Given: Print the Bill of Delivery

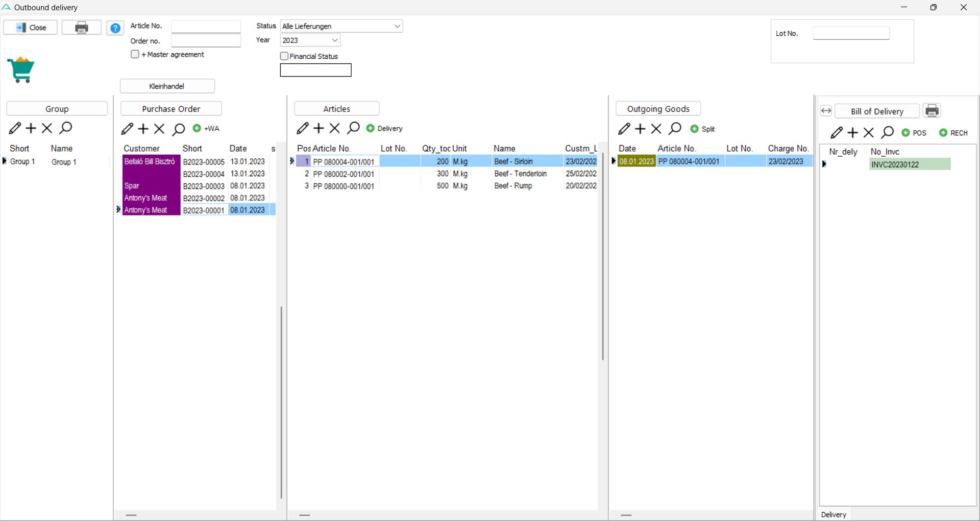Looking at the screenshot, I should click(932, 111).
